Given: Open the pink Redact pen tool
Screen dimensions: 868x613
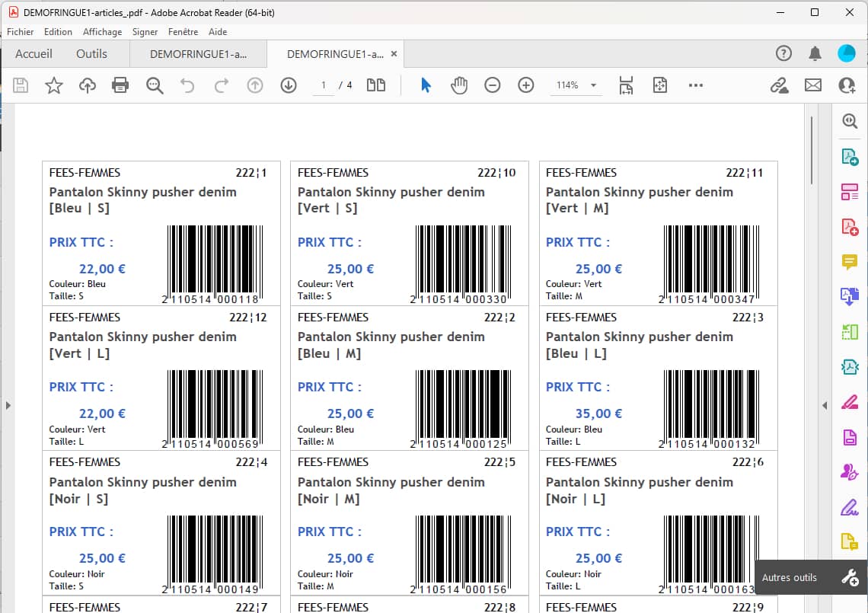Looking at the screenshot, I should pyautogui.click(x=850, y=402).
